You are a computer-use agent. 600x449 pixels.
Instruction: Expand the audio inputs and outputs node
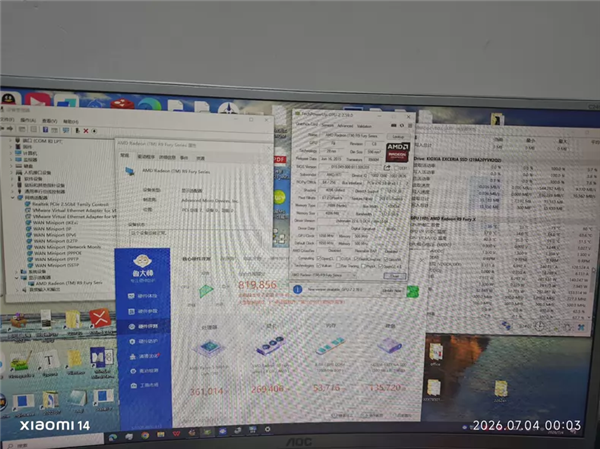point(18,290)
